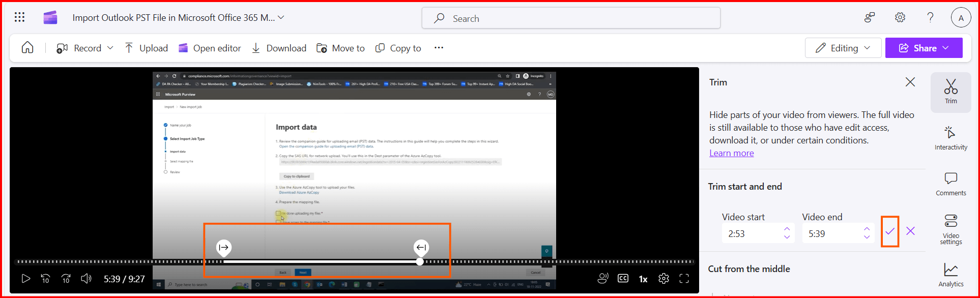Viewport: 980px width, 298px height.
Task: Click Move to in toolbar
Action: tap(340, 48)
